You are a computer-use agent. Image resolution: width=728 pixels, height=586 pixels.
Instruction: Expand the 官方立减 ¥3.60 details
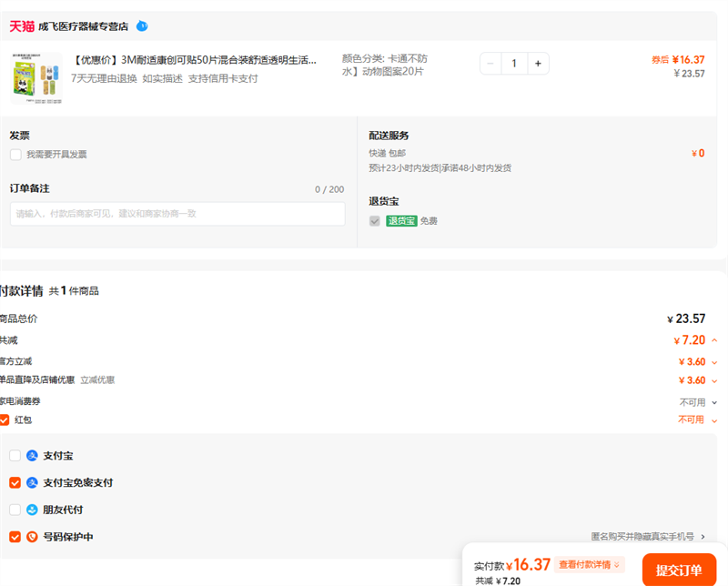(714, 361)
